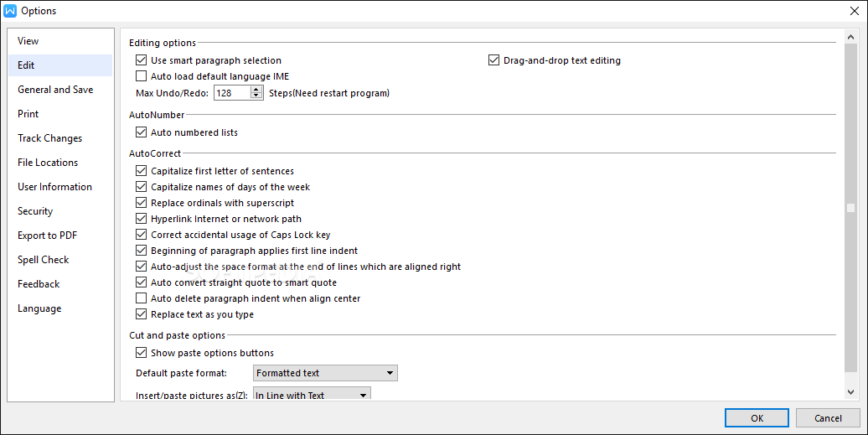Viewport: 868px width, 435px height.
Task: Close the Options dialog window
Action: pos(854,11)
